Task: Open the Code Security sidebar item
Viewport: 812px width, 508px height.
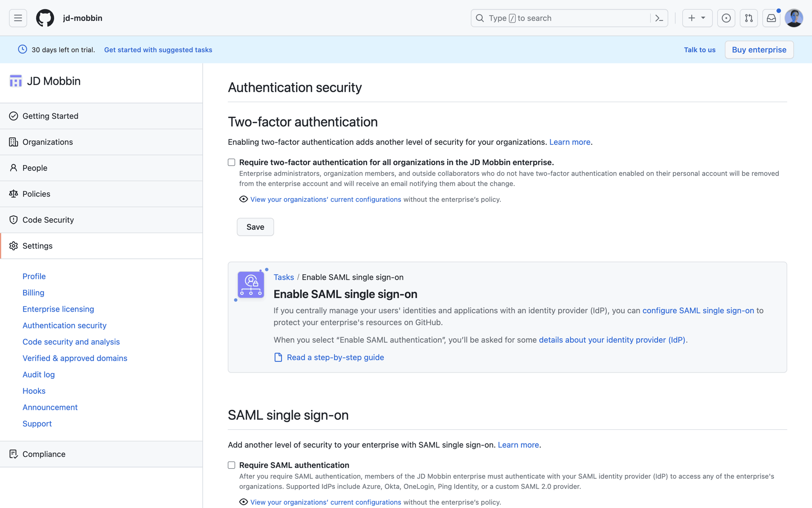Action: tap(101, 220)
